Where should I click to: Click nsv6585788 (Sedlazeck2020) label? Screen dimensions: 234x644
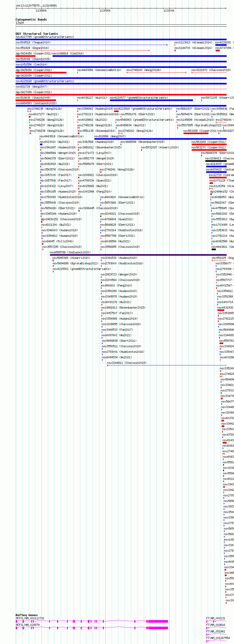(x=70, y=252)
